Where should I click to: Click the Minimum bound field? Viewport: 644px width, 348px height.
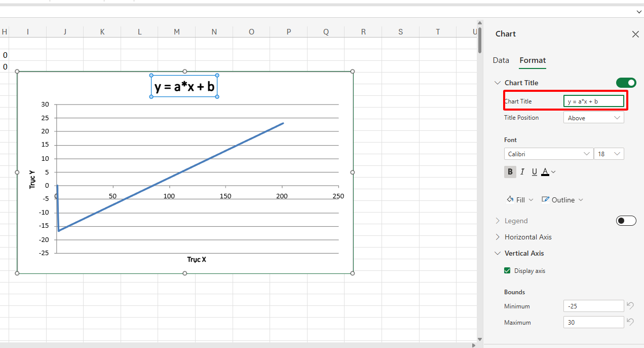594,306
